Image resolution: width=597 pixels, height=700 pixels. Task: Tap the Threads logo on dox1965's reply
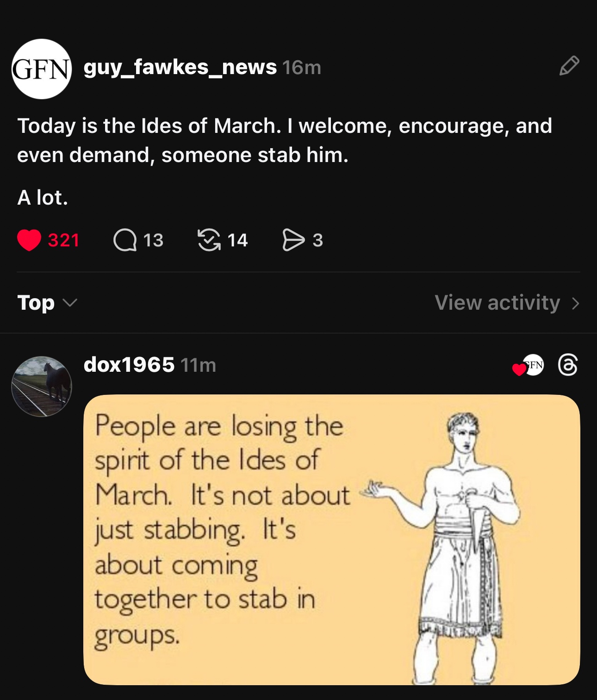pyautogui.click(x=568, y=365)
